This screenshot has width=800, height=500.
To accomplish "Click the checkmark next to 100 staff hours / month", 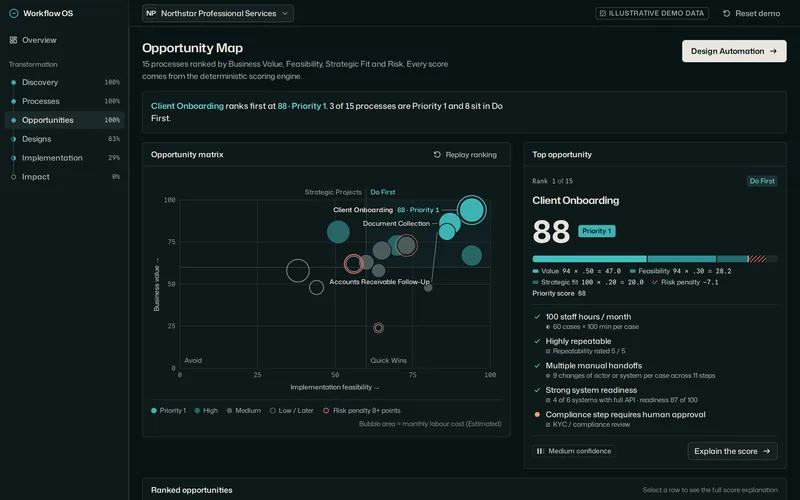I will point(537,317).
